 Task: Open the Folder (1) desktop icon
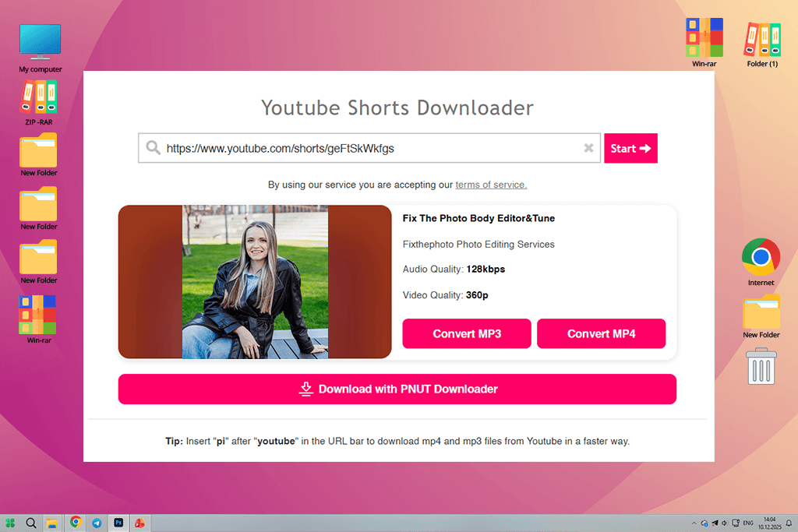[762, 44]
